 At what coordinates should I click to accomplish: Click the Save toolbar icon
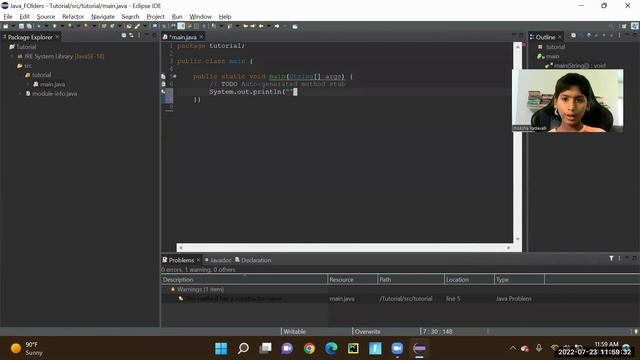(x=21, y=26)
